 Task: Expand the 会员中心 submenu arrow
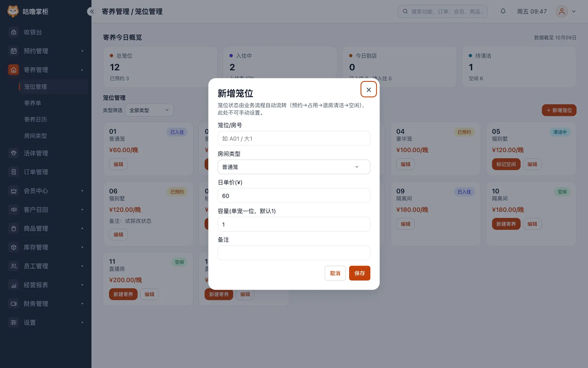(x=82, y=191)
